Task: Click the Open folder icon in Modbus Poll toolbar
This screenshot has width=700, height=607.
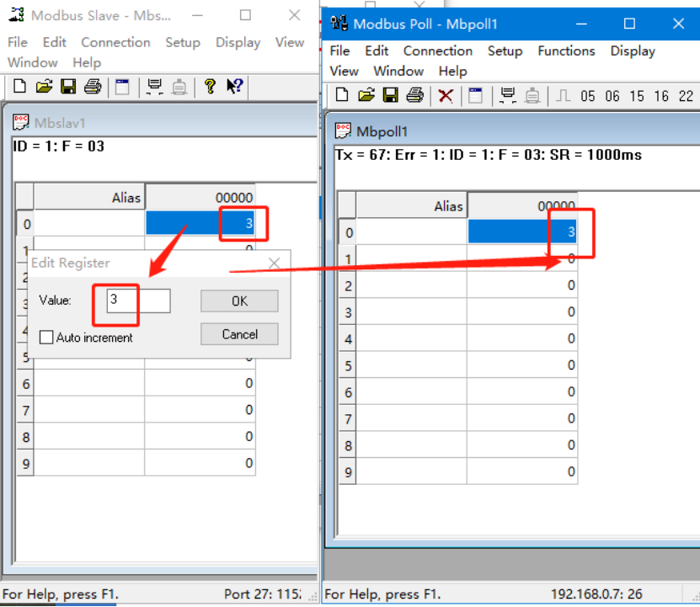Action: [366, 95]
